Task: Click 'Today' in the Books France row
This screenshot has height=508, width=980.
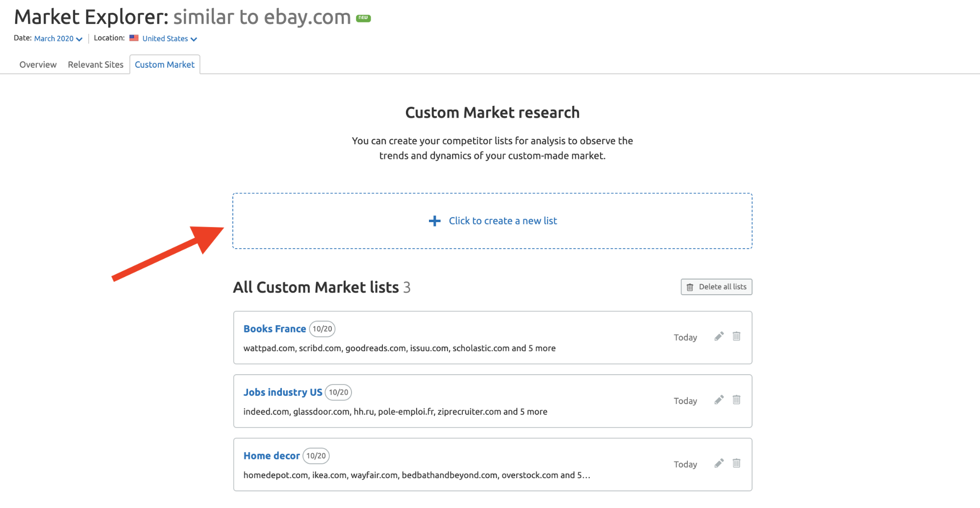Action: click(685, 337)
